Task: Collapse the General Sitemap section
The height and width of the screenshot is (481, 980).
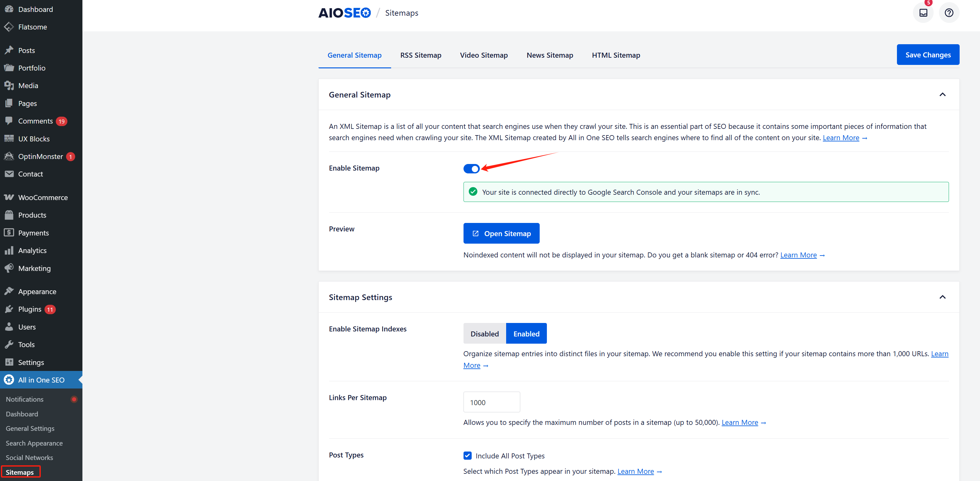Action: pyautogui.click(x=942, y=94)
